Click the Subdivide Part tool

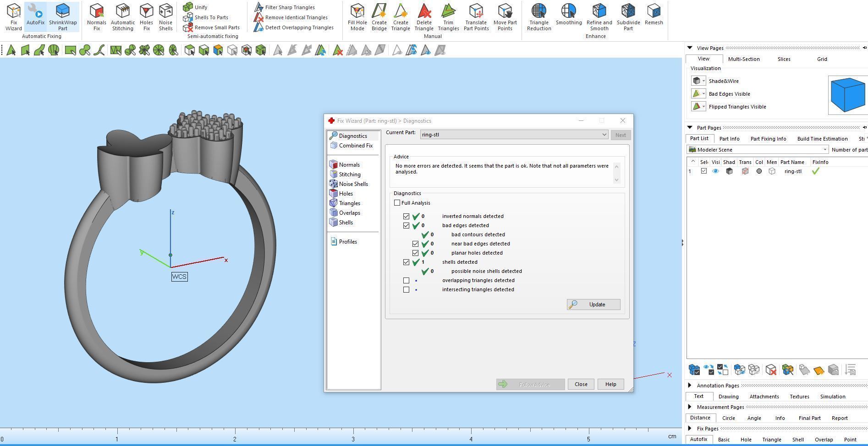tap(628, 17)
